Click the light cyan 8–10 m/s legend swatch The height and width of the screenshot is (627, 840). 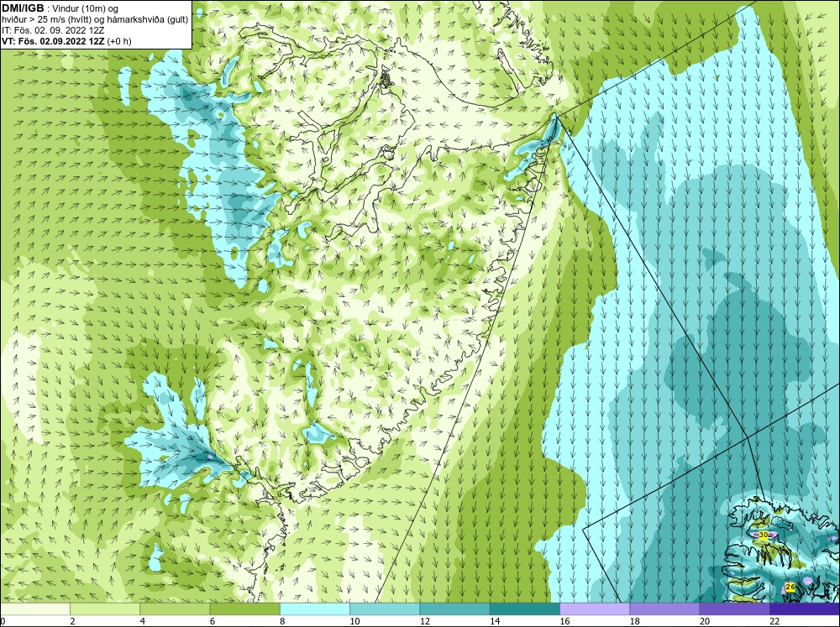click(315, 609)
